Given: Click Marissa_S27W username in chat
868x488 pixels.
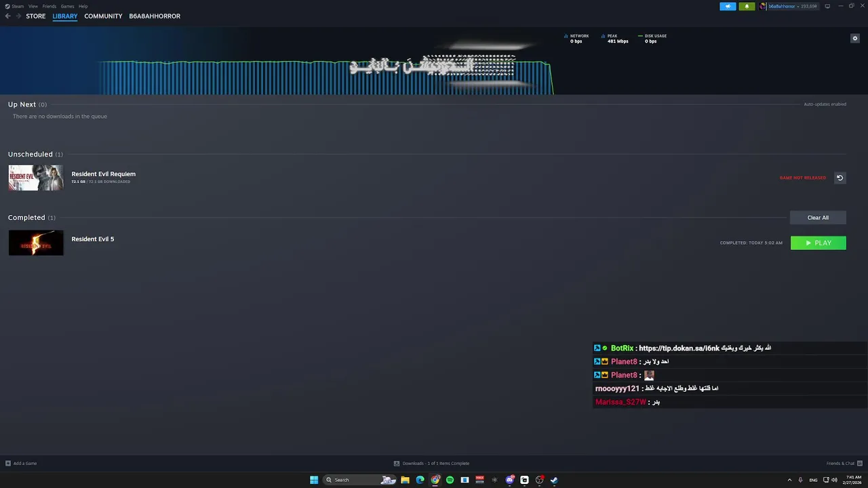Looking at the screenshot, I should click(620, 402).
